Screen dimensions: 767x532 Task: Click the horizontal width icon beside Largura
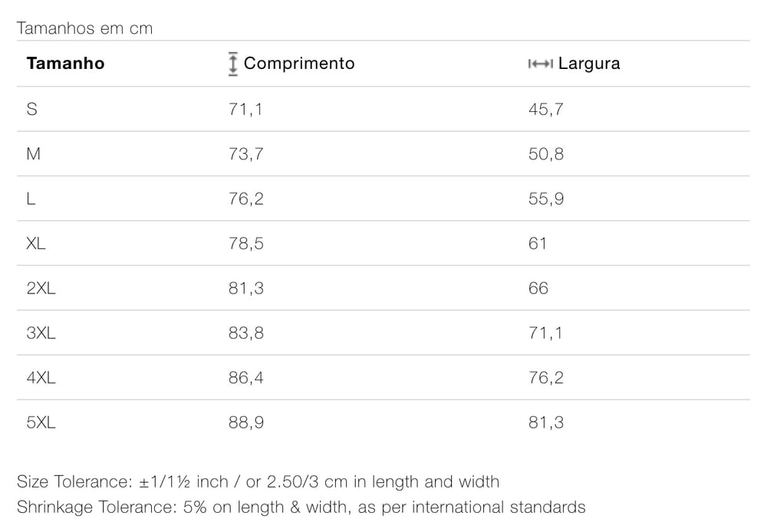540,64
